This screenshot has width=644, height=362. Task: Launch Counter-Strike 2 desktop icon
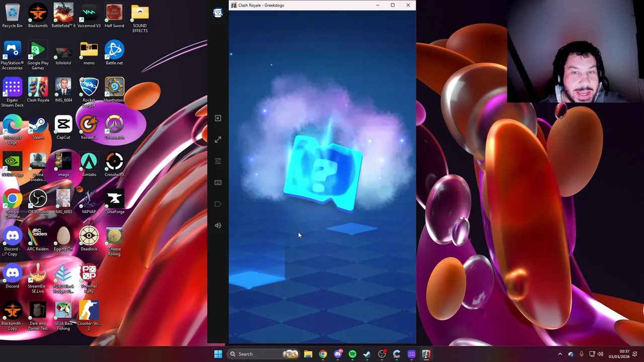[89, 317]
